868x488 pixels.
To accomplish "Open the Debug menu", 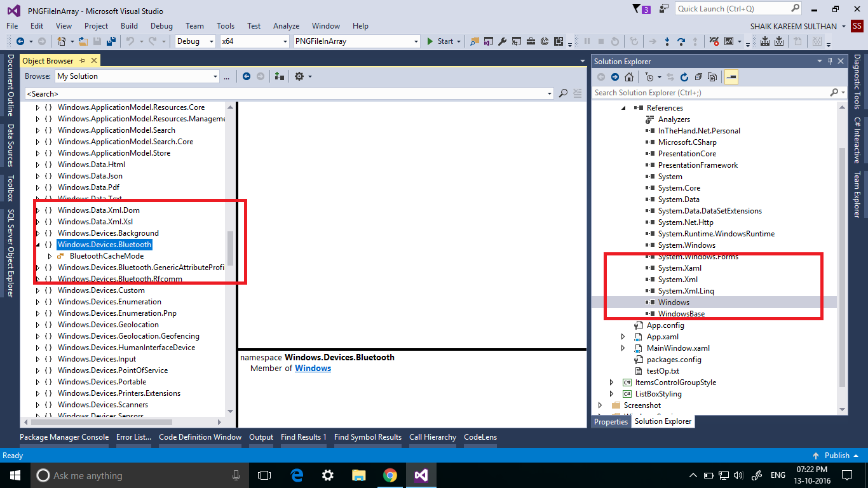I will click(x=161, y=26).
